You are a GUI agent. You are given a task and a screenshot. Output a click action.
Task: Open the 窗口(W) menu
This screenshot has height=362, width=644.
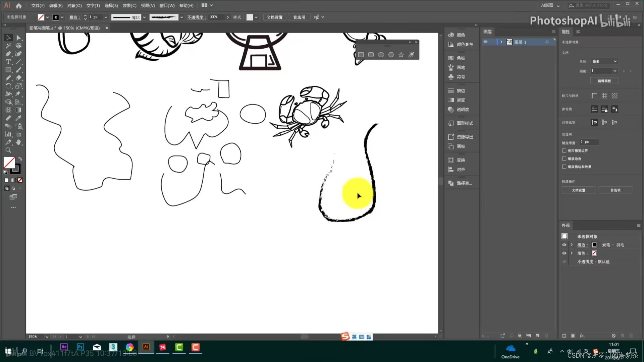pos(167,5)
